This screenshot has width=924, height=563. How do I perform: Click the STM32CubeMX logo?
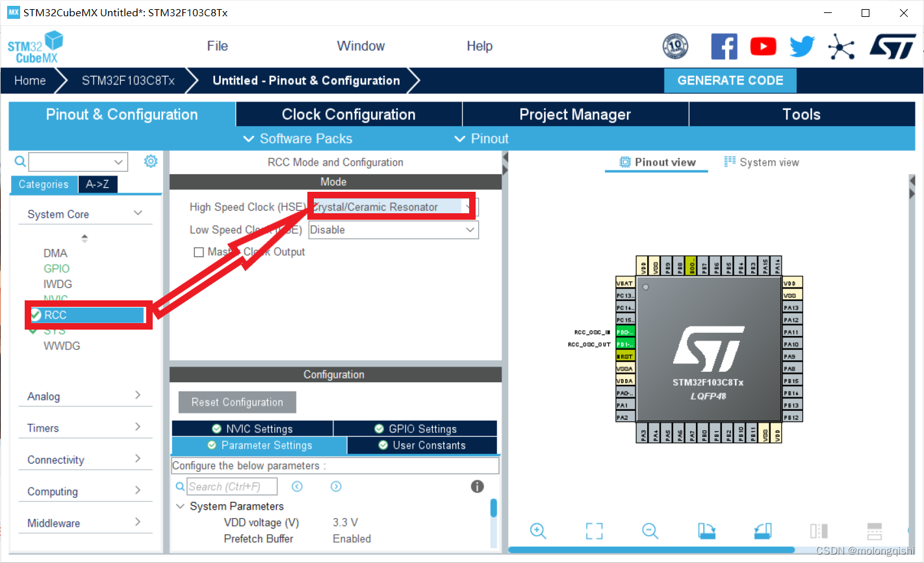(x=36, y=47)
